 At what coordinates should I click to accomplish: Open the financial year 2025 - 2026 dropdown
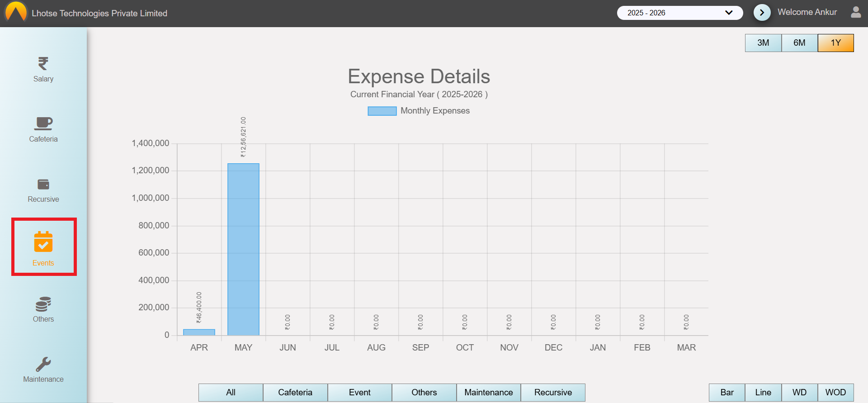(680, 13)
